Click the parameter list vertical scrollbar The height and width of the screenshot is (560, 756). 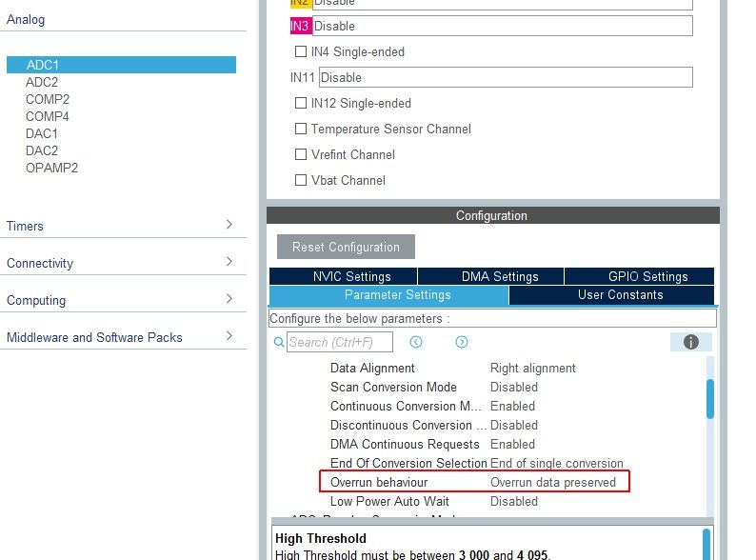pos(709,399)
